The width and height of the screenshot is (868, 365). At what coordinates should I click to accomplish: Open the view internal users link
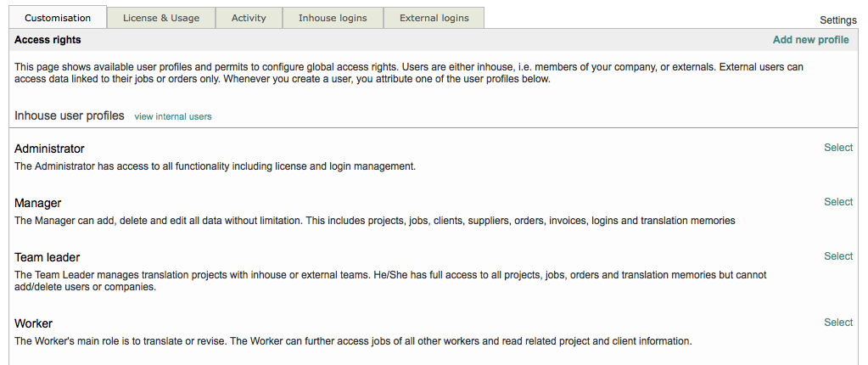[x=173, y=116]
